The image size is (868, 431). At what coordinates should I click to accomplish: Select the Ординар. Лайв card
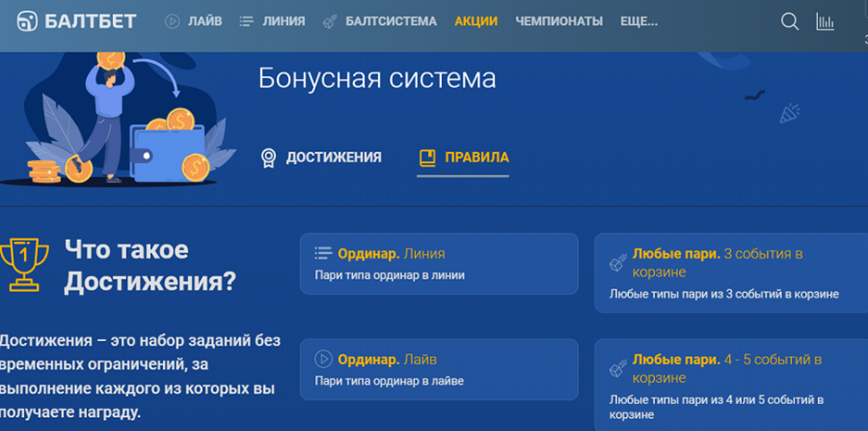(x=439, y=370)
